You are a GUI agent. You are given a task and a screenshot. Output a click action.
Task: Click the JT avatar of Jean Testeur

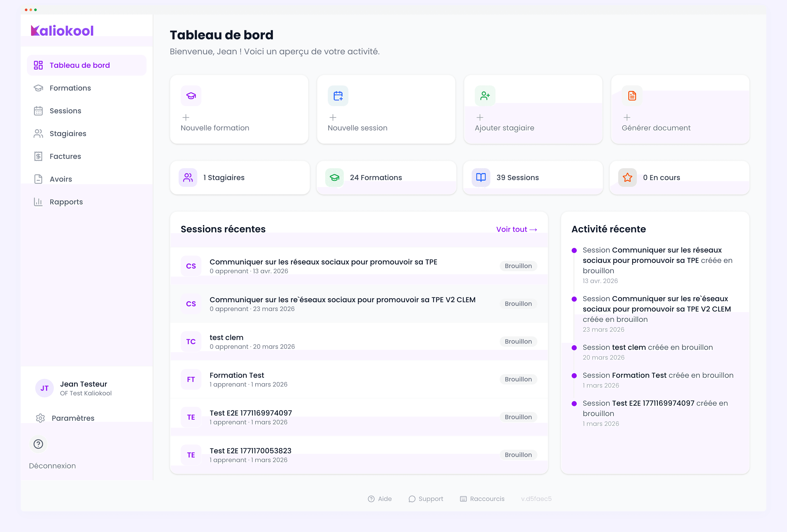tap(44, 388)
